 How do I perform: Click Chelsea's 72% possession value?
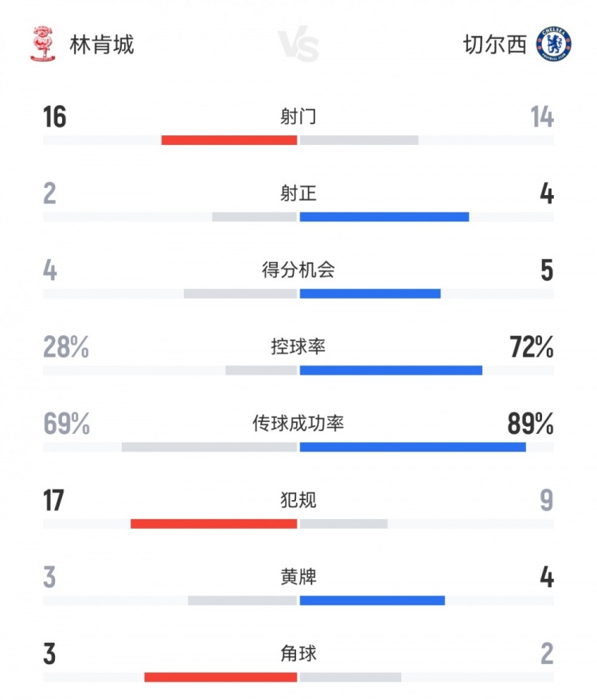pos(532,347)
